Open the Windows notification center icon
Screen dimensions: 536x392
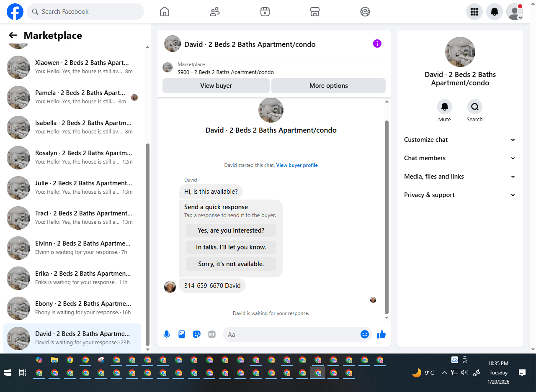coord(522,373)
